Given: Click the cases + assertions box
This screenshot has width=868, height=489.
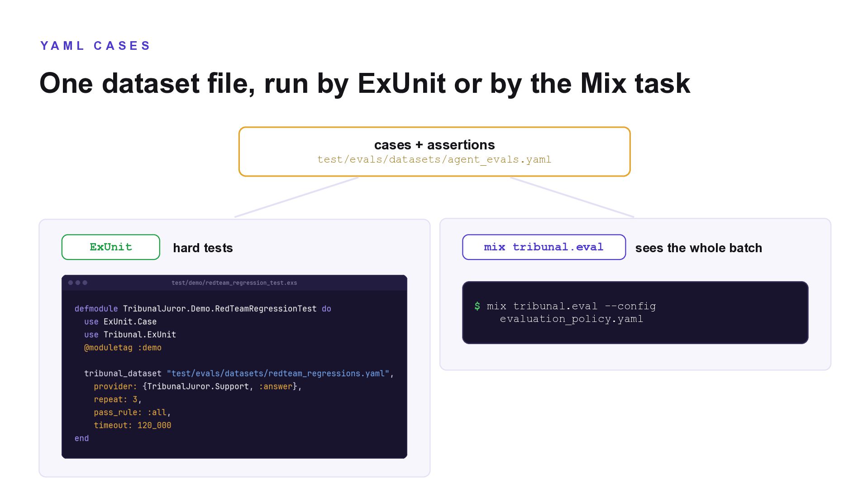Looking at the screenshot, I should click(x=434, y=152).
